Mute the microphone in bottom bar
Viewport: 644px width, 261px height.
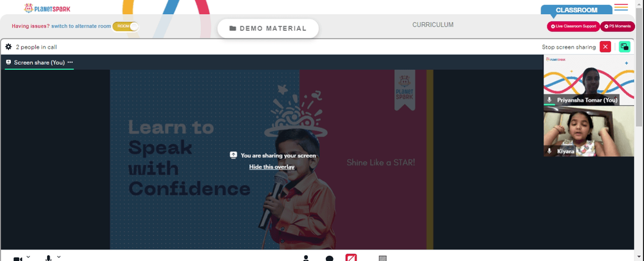coord(48,258)
